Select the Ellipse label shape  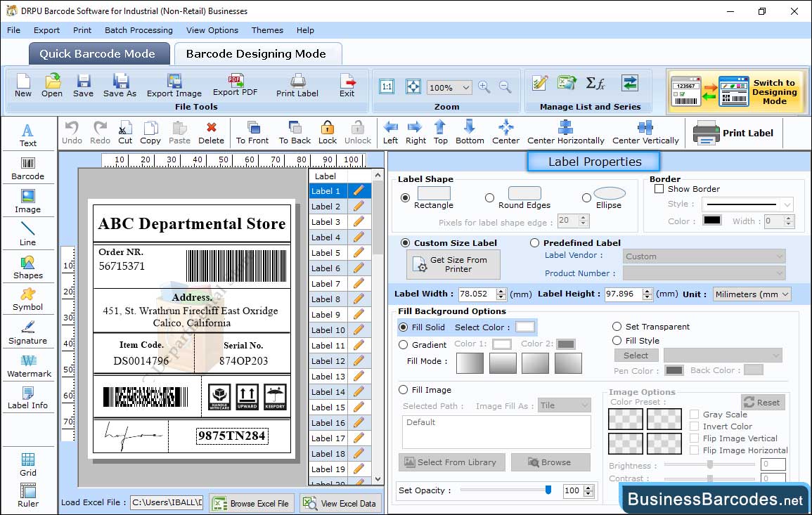586,197
